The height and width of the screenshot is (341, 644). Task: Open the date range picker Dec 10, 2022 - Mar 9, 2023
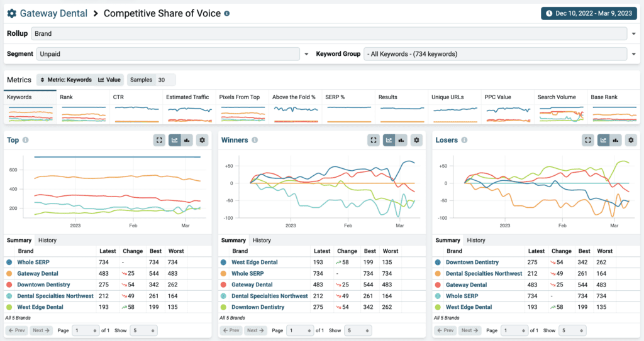coord(589,14)
